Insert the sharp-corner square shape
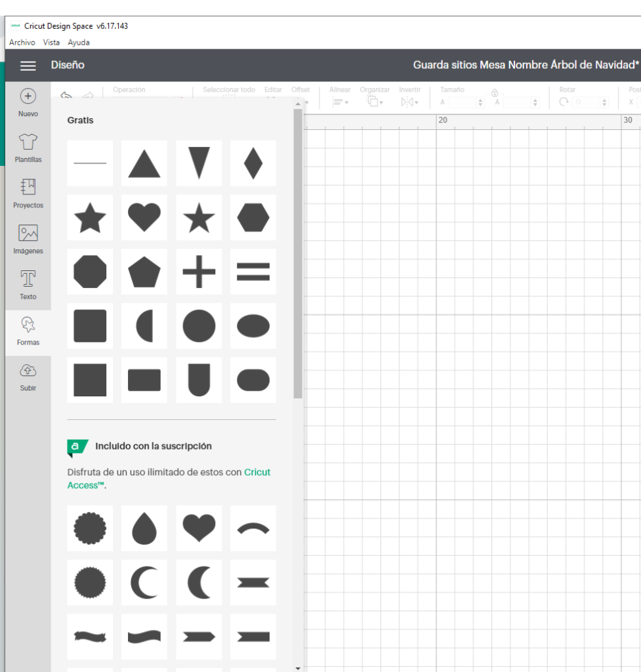Viewport: 641px width, 672px height. pyautogui.click(x=90, y=380)
